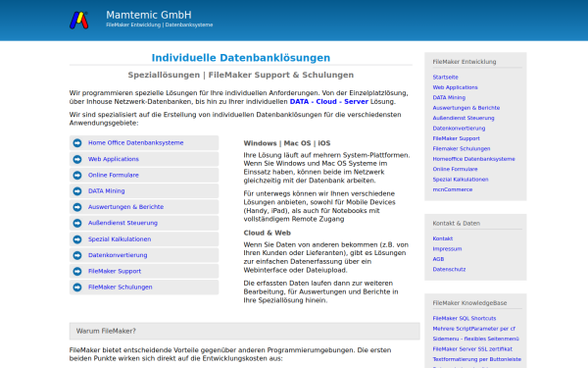Viewport: 588px width, 368px height.
Task: Select Auswertungen & Berichte in the sidebar menu
Action: coord(466,108)
